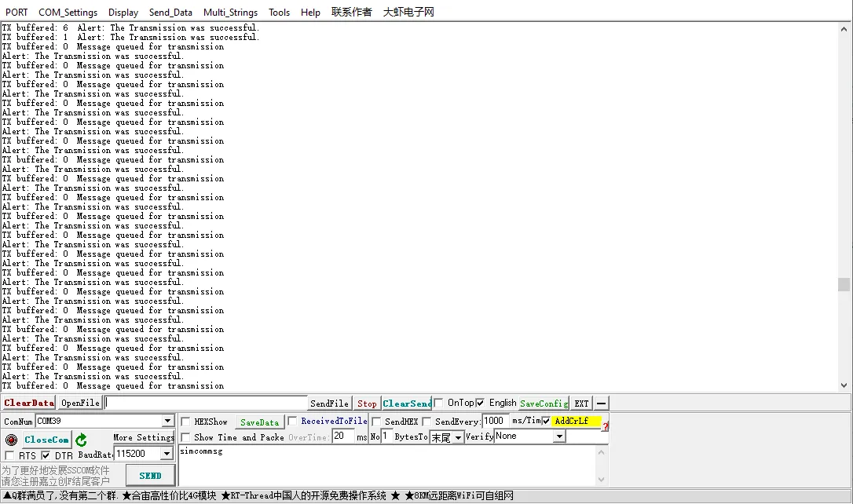Expand the baud rate 115200 dropdown
This screenshot has height=504, width=853.
pos(167,454)
